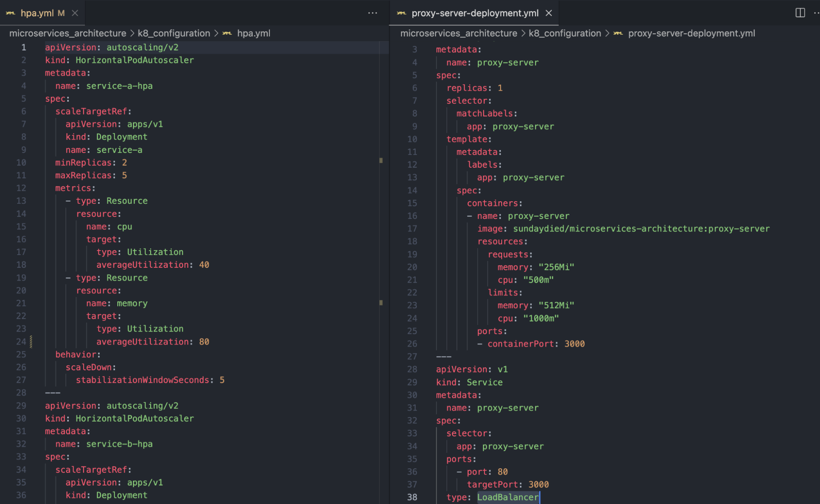
Task: Click line number 24 in hpa.yml
Action: click(x=21, y=342)
